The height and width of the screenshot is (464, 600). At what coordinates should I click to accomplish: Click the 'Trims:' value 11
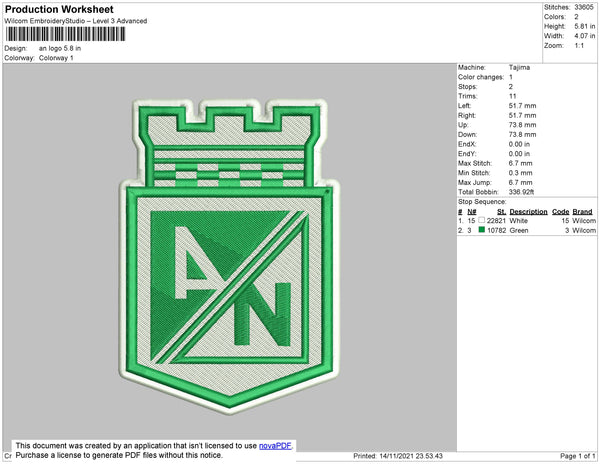point(512,96)
